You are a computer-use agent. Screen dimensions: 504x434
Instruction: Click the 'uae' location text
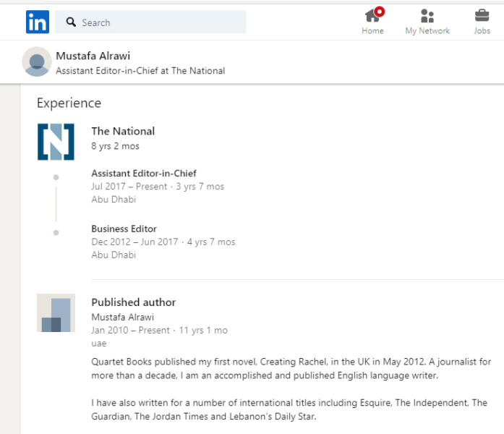[98, 344]
